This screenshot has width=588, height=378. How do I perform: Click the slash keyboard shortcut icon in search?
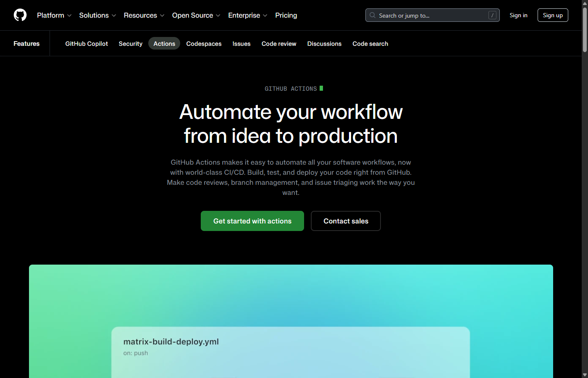(492, 15)
